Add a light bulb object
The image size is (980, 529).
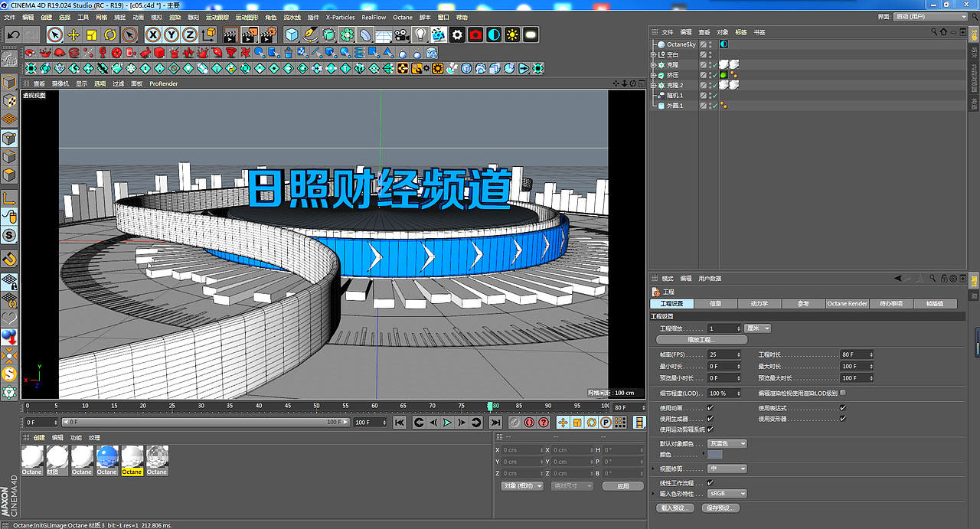click(x=420, y=34)
